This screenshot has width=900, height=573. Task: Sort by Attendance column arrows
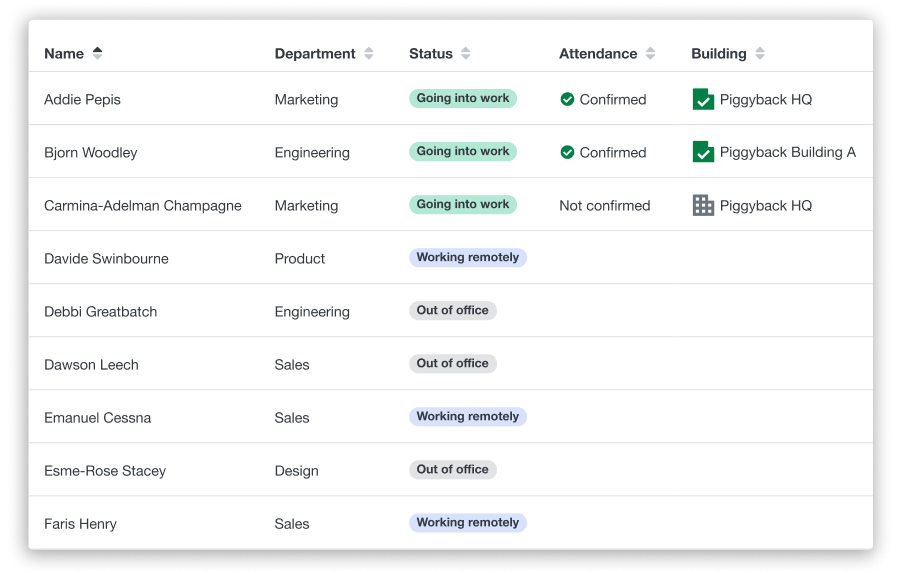[x=650, y=53]
